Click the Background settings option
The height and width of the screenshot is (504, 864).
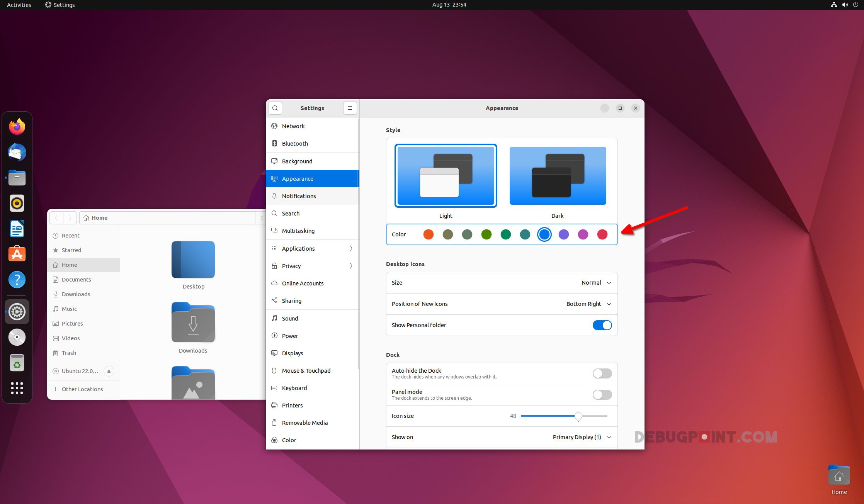[x=298, y=161]
